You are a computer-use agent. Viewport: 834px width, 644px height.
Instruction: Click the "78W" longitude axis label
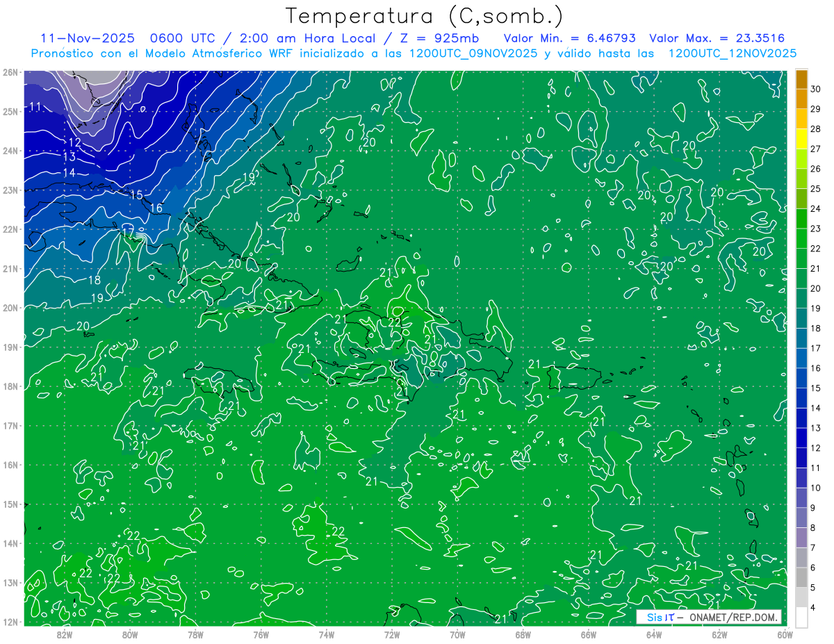point(195,634)
